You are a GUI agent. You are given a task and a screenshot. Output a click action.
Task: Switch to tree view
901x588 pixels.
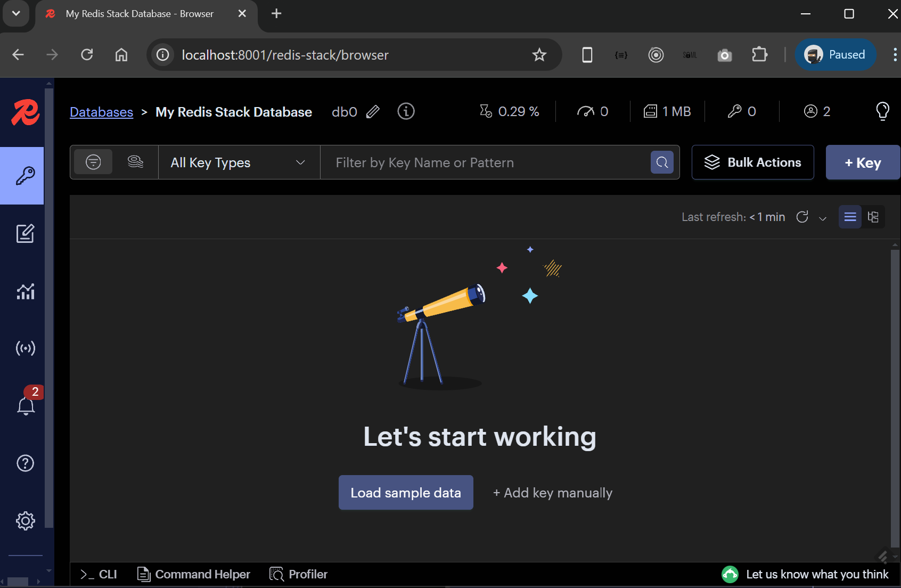[873, 217]
